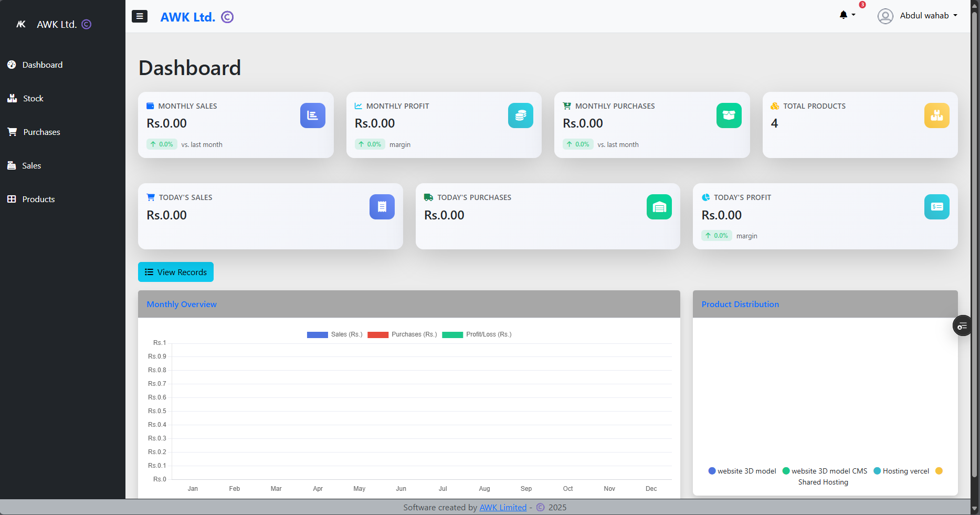The width and height of the screenshot is (980, 515).
Task: Click the green Profit/Loss color swatch
Action: tap(452, 335)
